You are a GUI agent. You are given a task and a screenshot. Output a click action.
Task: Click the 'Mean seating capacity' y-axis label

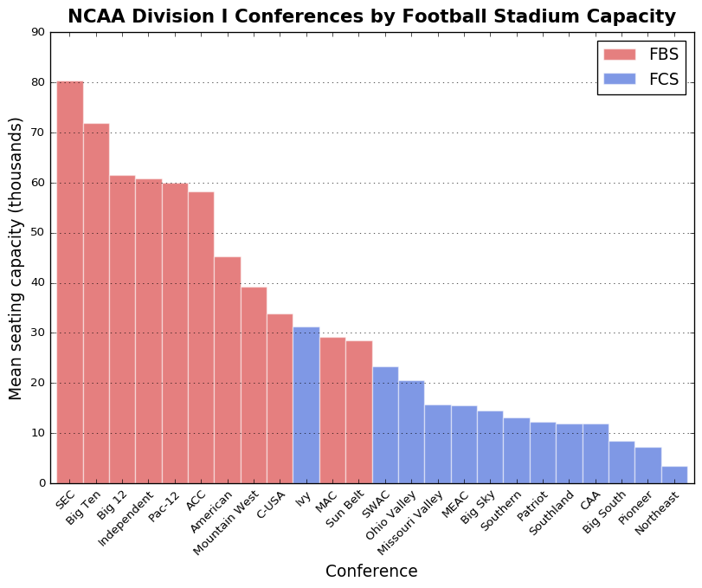(16, 258)
